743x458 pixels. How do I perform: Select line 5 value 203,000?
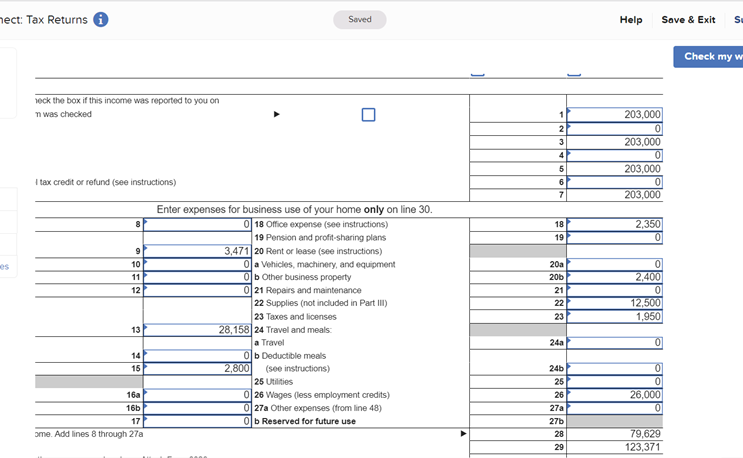(x=642, y=169)
